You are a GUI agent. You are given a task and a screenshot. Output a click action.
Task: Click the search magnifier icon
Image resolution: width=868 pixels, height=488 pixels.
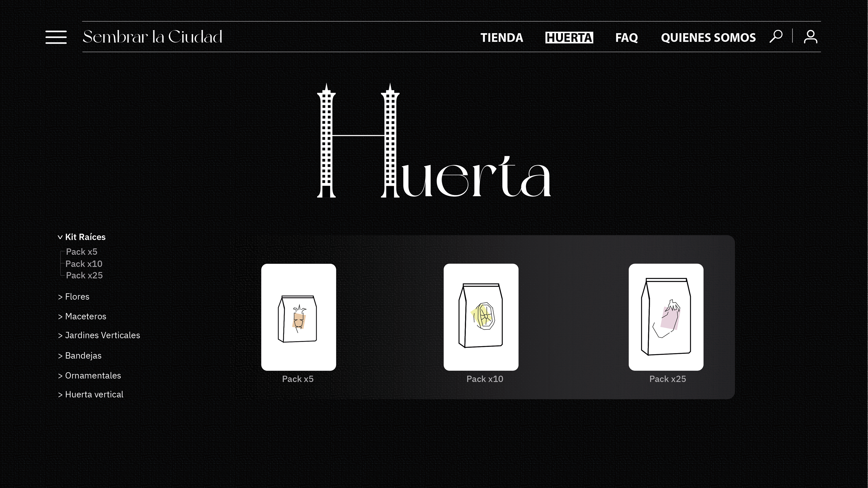tap(776, 36)
